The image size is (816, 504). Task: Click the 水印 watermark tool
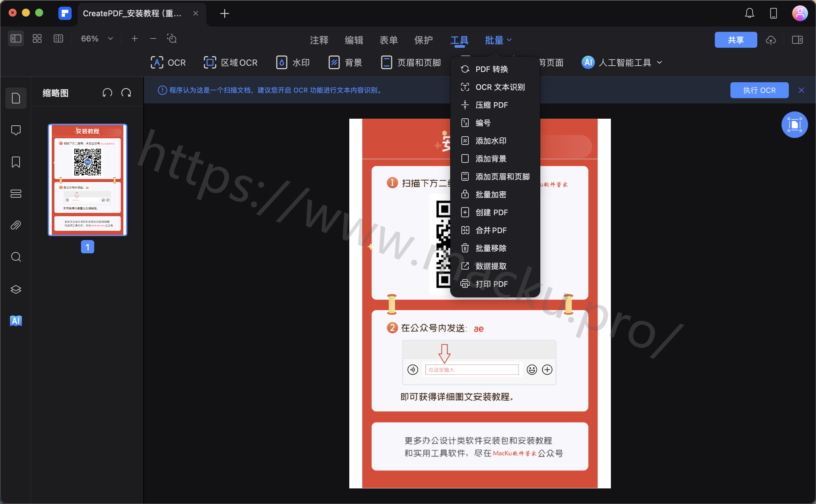(293, 62)
